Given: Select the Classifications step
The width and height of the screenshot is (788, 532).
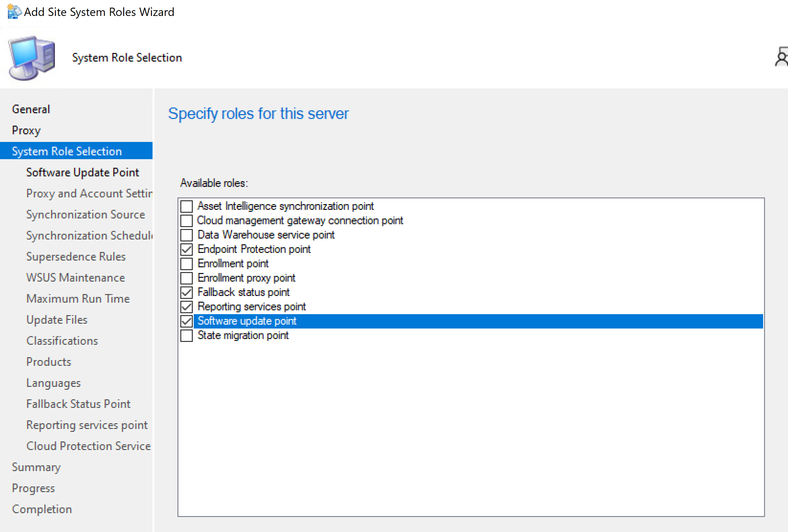Looking at the screenshot, I should point(62,341).
